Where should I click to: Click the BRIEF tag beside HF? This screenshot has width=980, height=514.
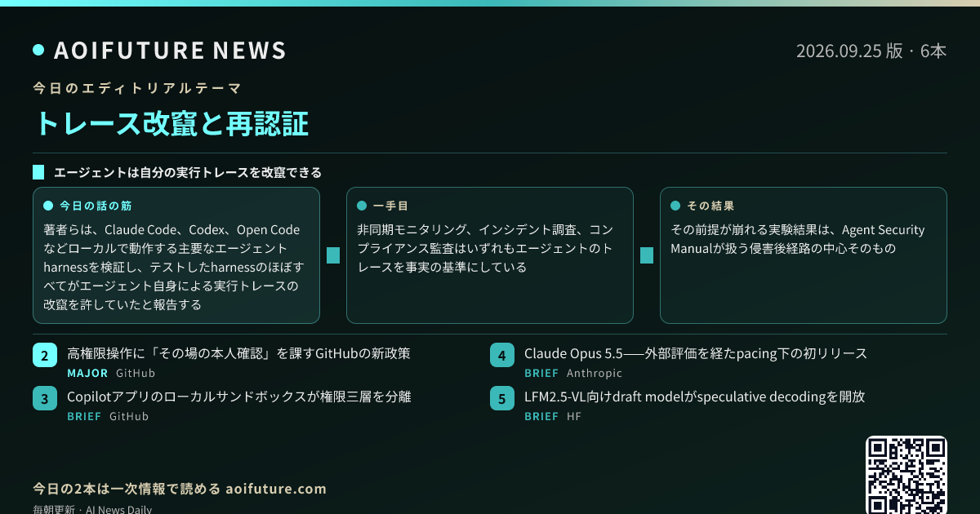(541, 416)
